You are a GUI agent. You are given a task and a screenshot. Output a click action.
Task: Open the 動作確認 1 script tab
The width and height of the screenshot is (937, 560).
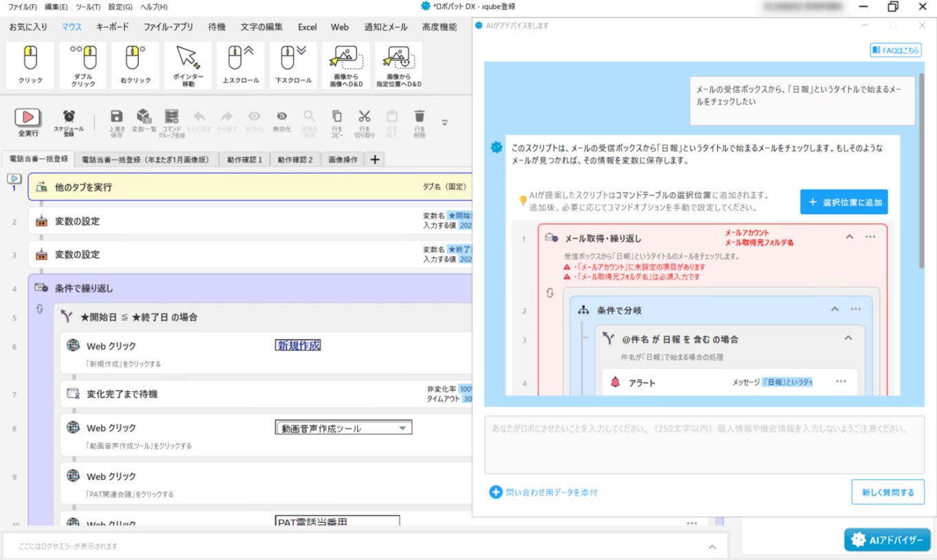coord(245,160)
